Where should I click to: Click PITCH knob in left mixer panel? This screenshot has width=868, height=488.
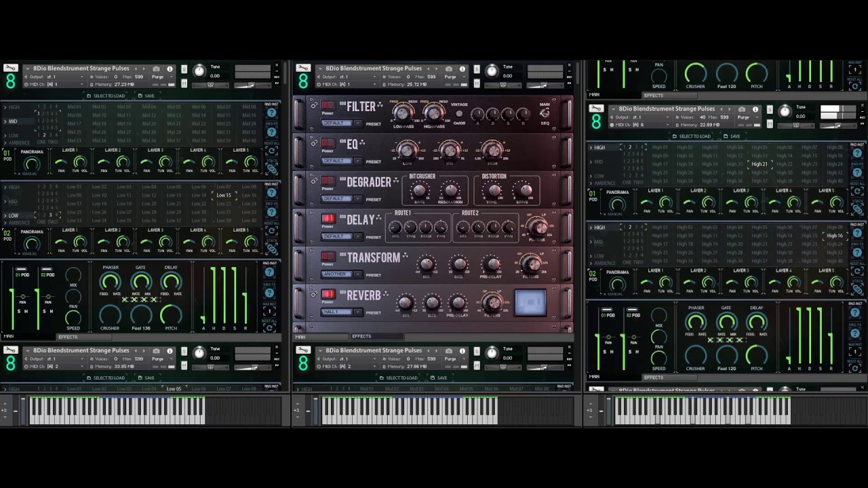click(x=171, y=314)
